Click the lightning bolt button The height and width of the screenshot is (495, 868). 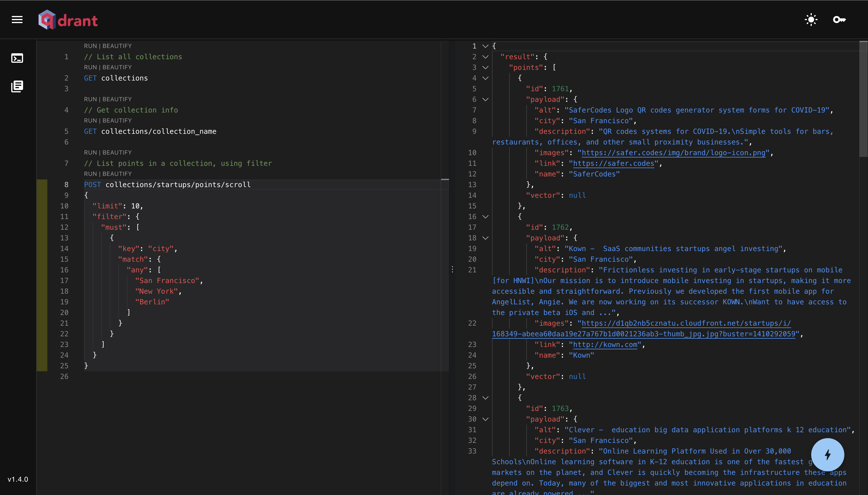pos(827,454)
